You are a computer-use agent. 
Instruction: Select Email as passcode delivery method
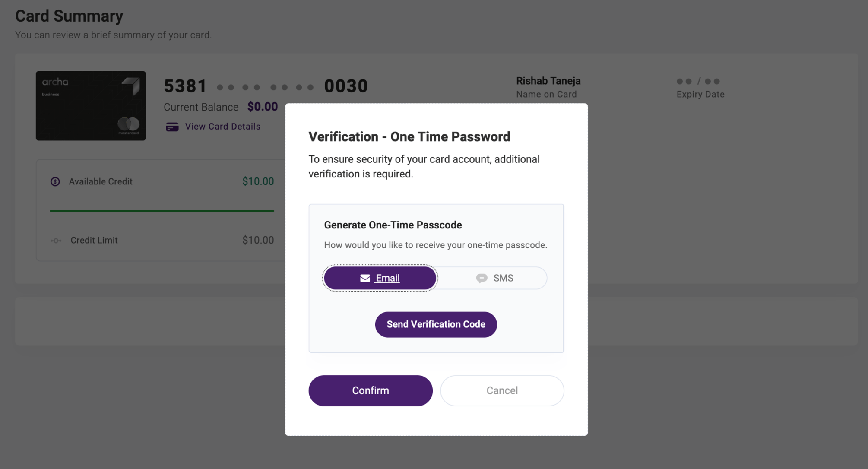380,278
